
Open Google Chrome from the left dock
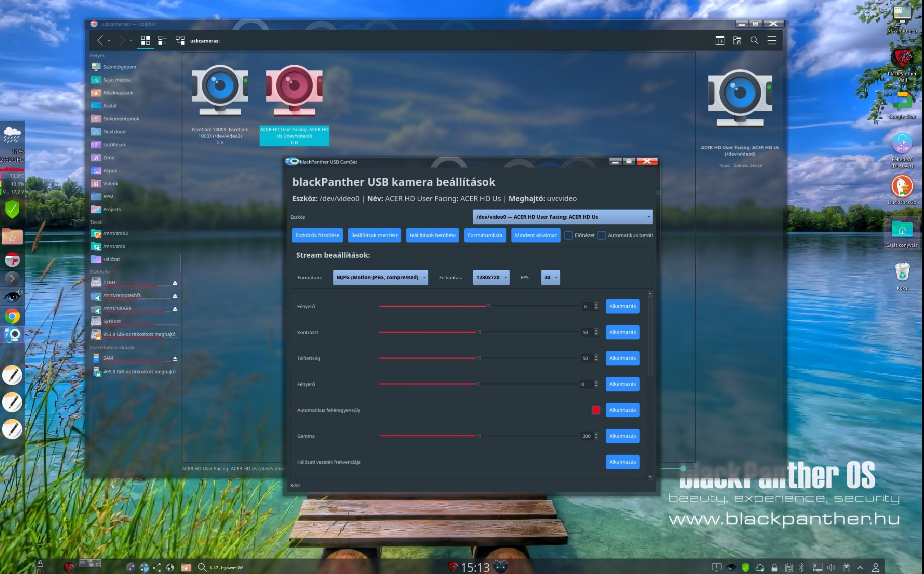12,316
